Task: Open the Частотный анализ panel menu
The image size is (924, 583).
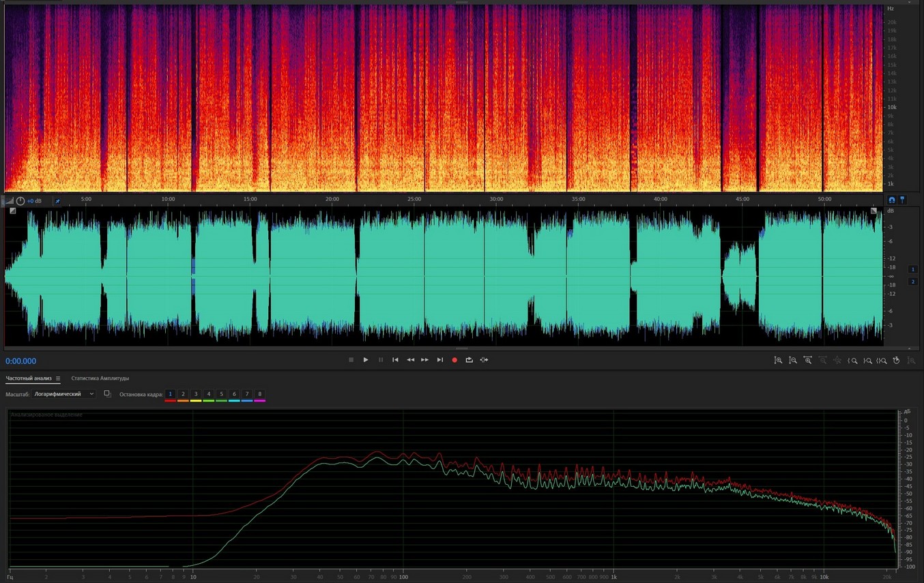Action: [x=58, y=378]
